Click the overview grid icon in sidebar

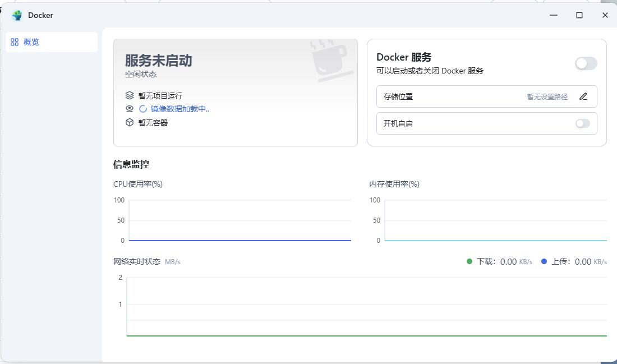(15, 42)
